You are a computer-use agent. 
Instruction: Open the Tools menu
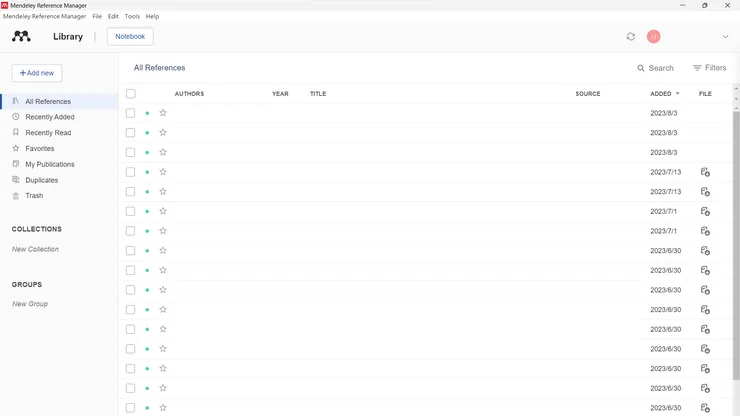[132, 16]
